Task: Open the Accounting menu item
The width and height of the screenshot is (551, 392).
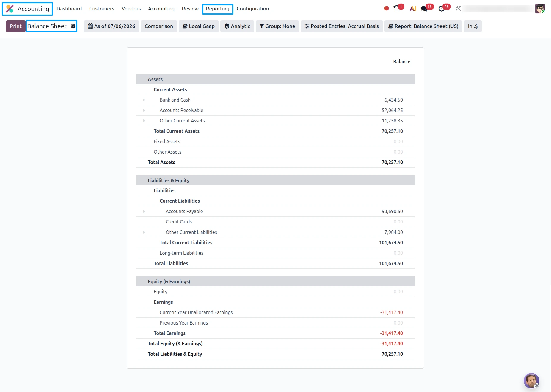Action: tap(161, 9)
